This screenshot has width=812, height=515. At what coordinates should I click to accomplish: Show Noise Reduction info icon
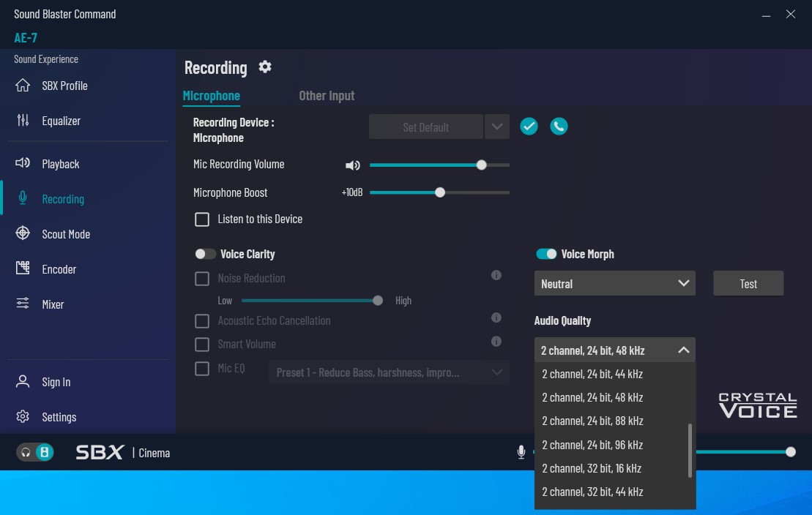point(496,275)
